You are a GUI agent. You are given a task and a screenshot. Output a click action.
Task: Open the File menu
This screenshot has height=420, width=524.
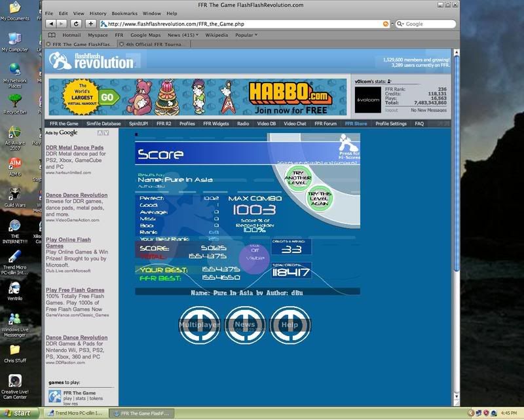49,13
